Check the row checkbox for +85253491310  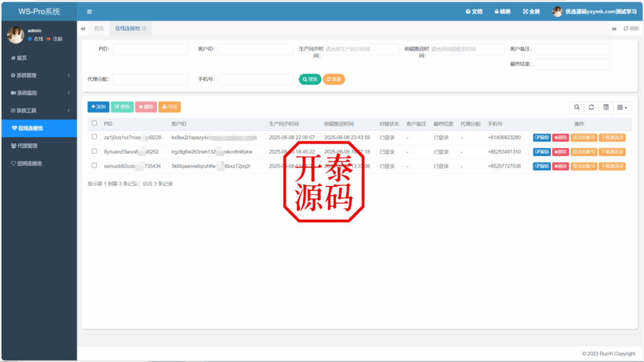[x=94, y=151]
